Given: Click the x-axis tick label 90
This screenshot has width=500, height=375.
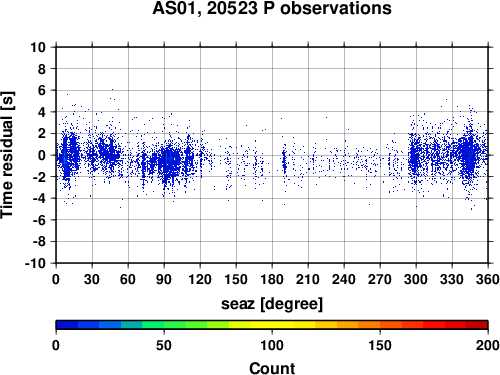Looking at the screenshot, I should [164, 279].
